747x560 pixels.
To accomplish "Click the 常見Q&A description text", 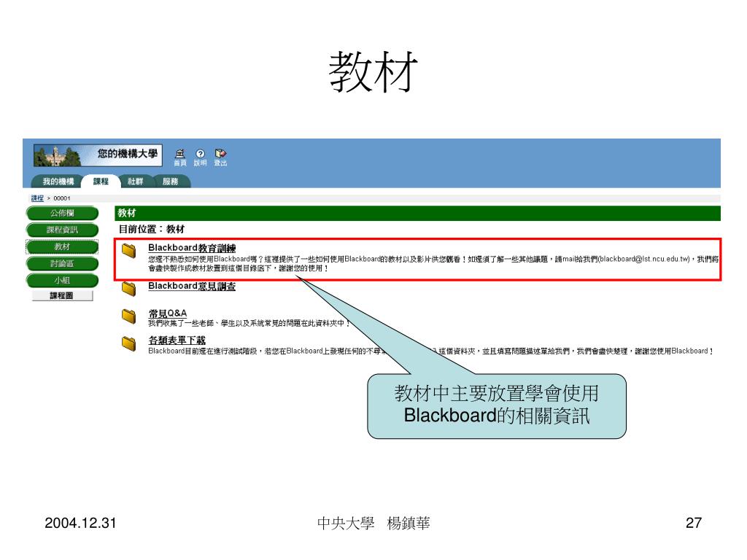I will 249,323.
